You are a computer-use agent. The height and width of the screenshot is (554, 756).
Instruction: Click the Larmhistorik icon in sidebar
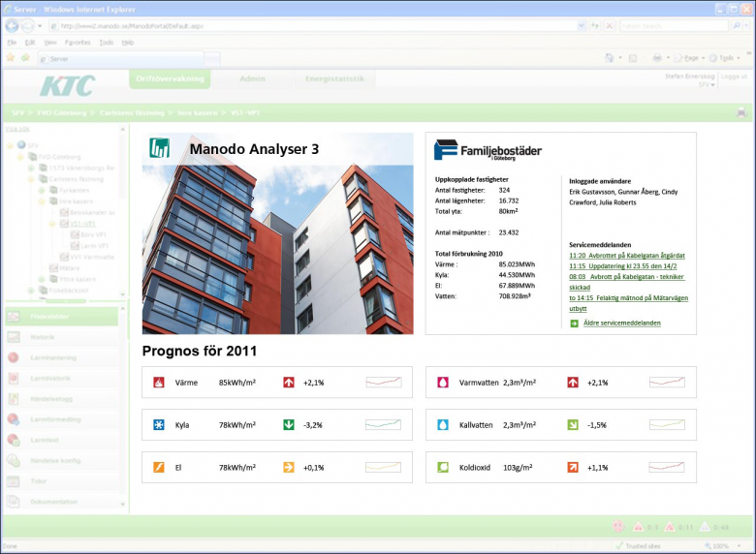tap(14, 378)
